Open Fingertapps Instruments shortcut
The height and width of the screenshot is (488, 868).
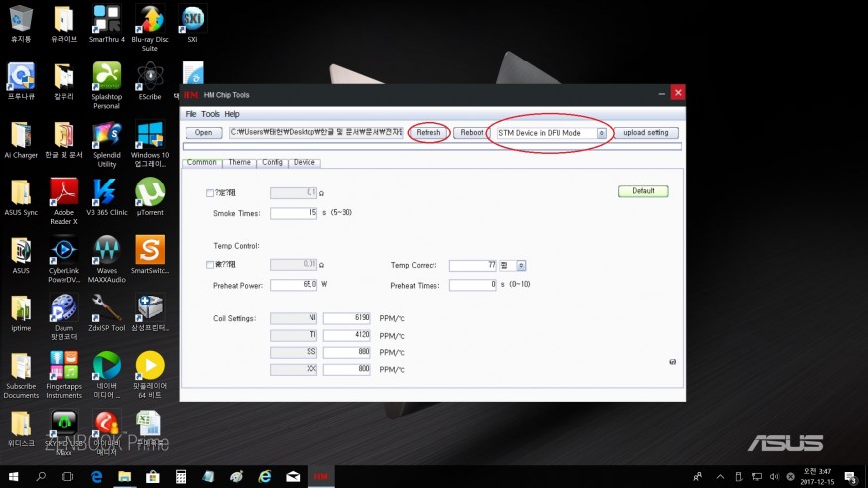point(63,375)
